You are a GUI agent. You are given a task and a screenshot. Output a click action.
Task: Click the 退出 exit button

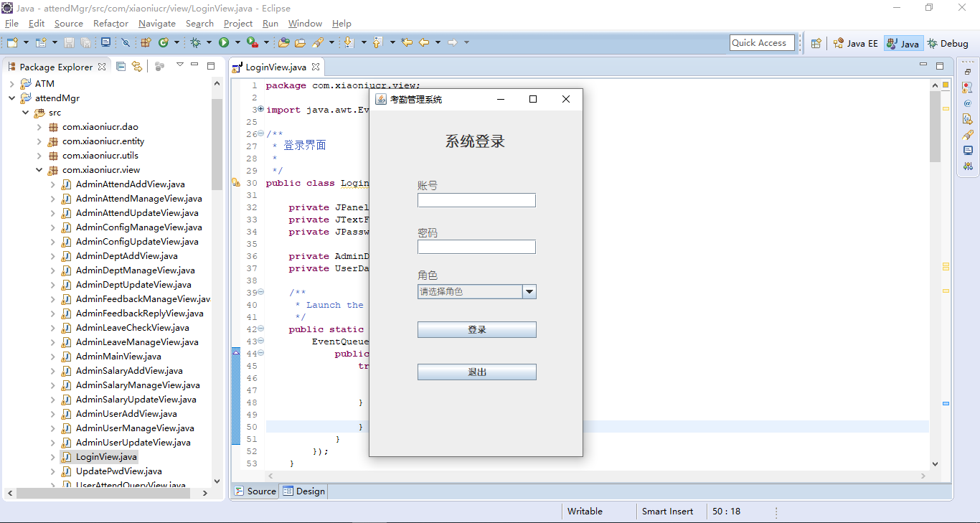477,372
